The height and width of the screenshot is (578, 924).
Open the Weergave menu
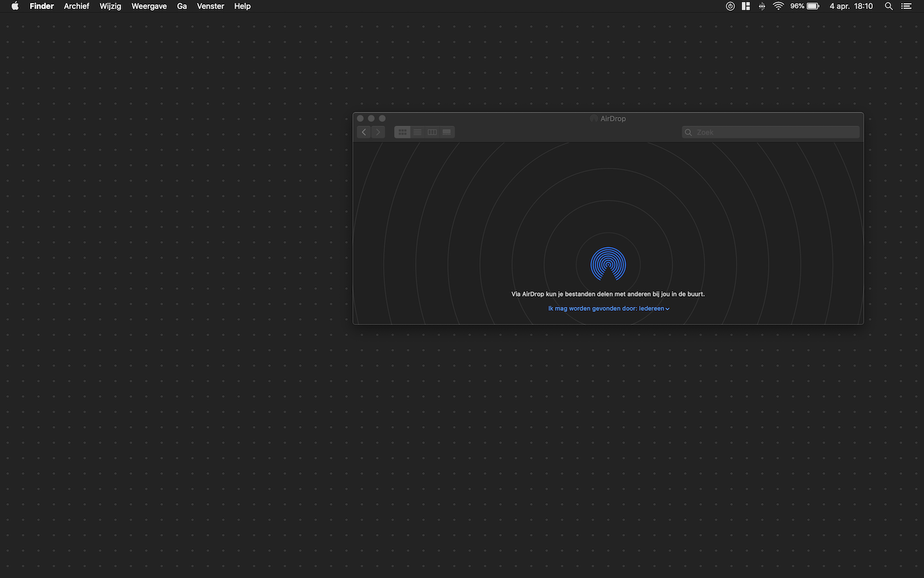(x=149, y=6)
